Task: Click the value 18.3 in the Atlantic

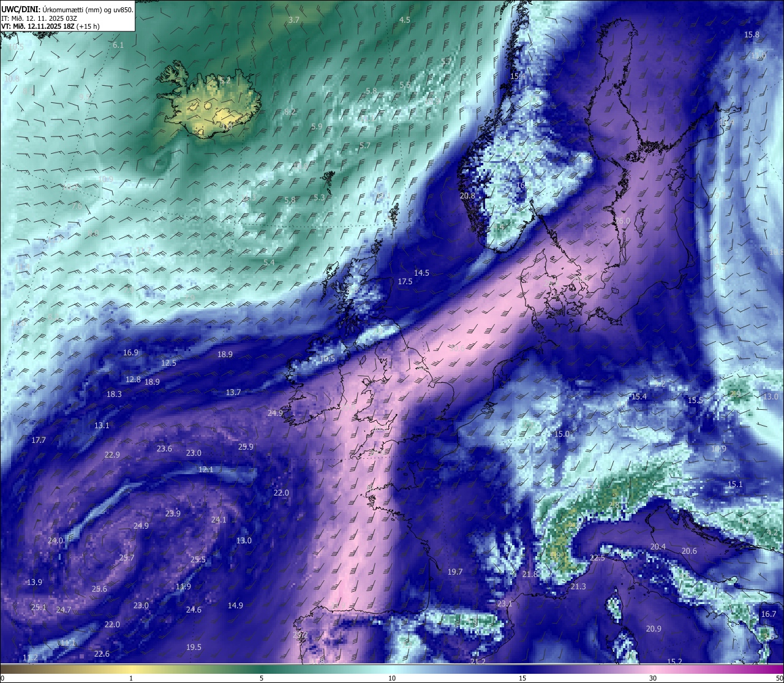Action: coord(114,394)
